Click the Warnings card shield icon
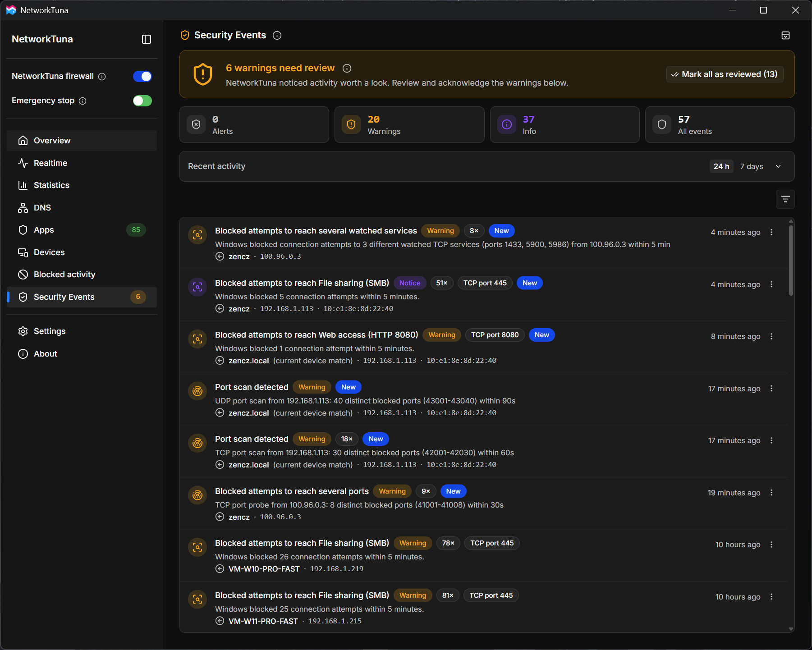Viewport: 812px width, 650px height. pyautogui.click(x=351, y=124)
